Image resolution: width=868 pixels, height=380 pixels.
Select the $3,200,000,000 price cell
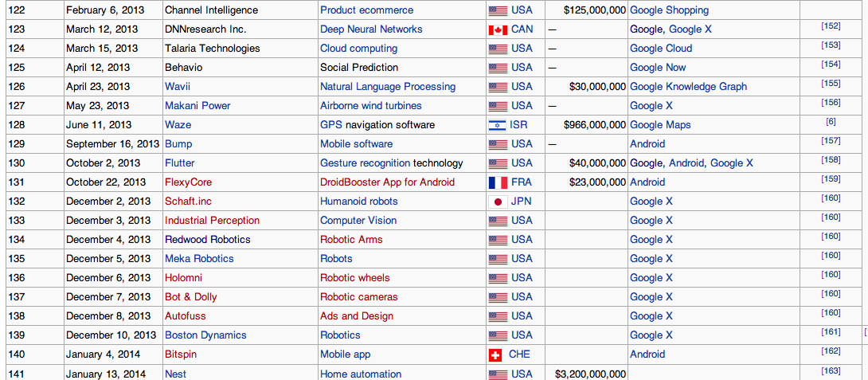586,374
